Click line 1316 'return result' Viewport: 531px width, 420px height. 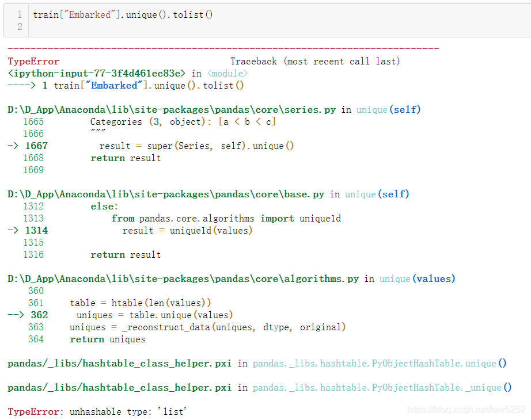click(x=126, y=255)
